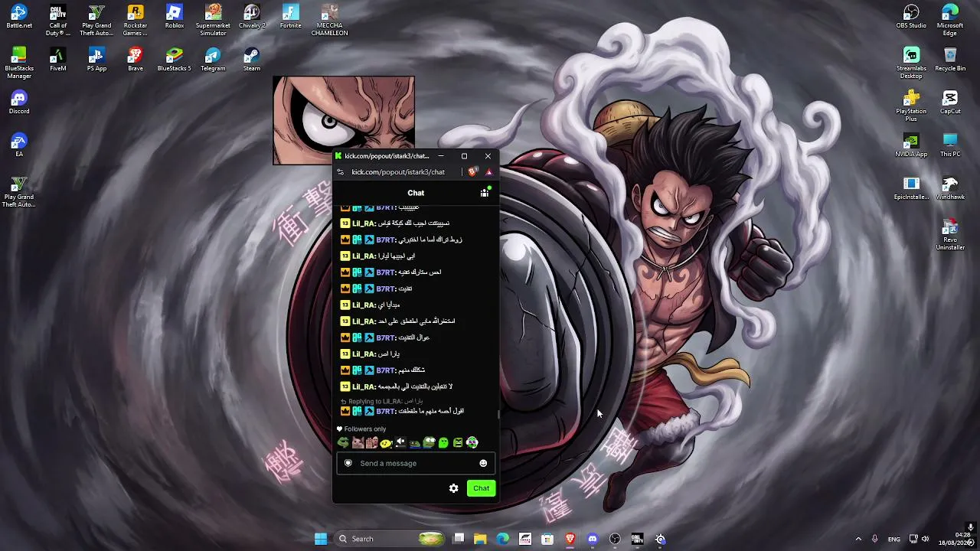Viewport: 980px width, 551px height.
Task: Insert the crying cat emote
Action: point(358,442)
